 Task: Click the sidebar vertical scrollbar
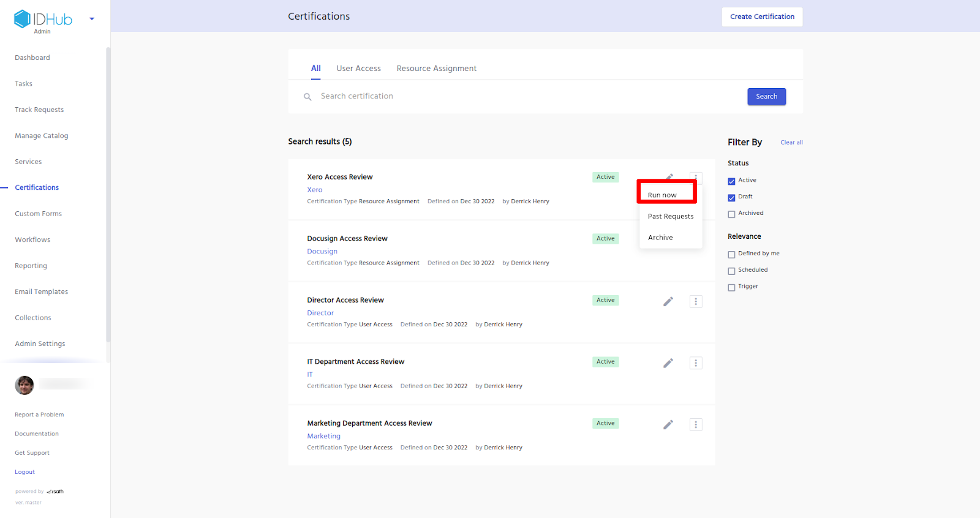(x=108, y=196)
